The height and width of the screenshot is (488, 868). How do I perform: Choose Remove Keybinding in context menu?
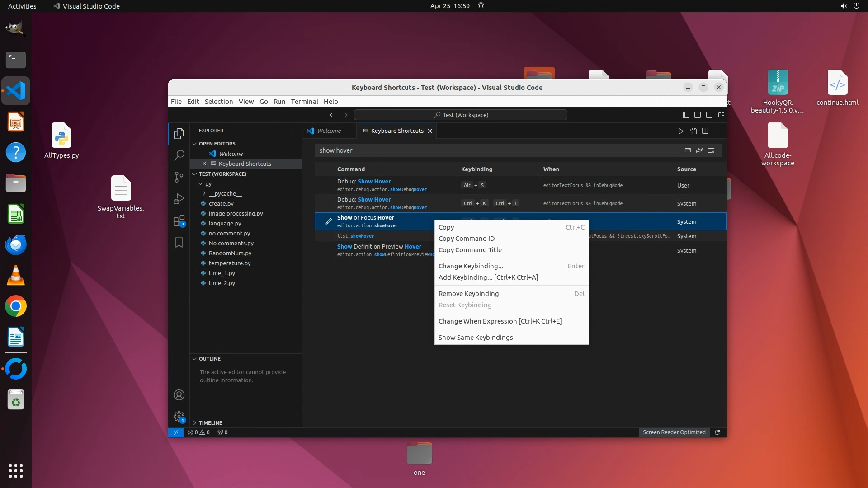[468, 294]
